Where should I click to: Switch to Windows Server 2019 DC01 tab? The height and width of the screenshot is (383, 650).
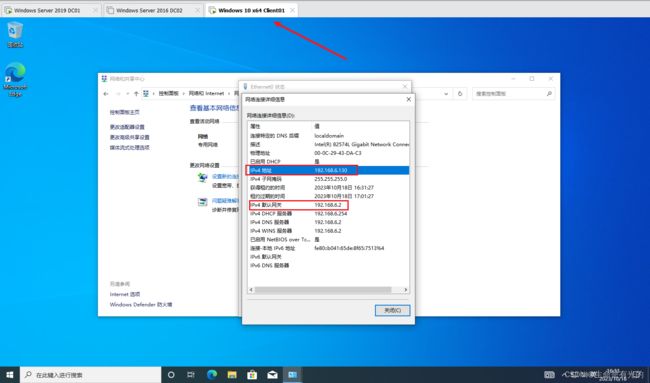point(51,10)
